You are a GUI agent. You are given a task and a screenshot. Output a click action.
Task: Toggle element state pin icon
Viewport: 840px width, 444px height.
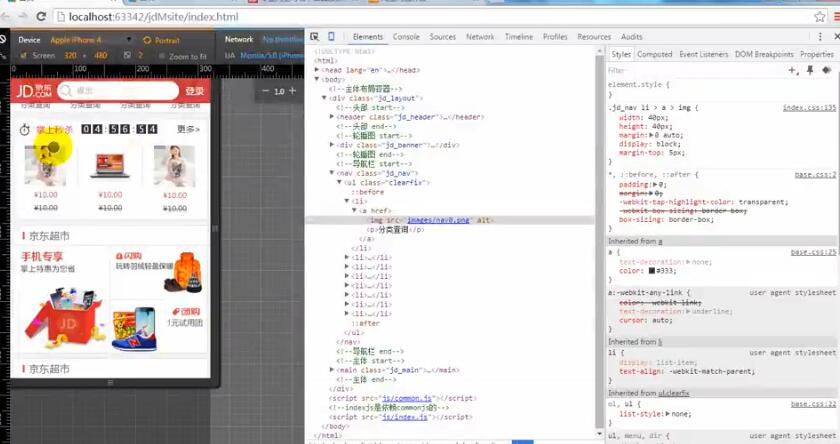810,70
